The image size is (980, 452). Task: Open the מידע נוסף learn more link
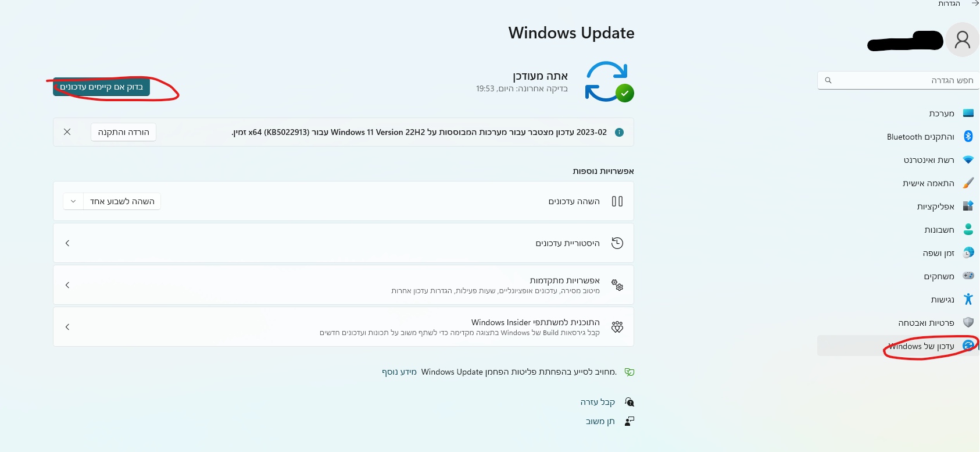(x=399, y=372)
